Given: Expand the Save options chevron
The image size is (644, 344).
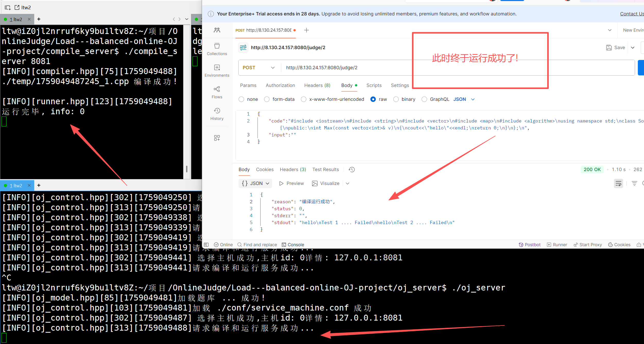Looking at the screenshot, I should point(633,47).
